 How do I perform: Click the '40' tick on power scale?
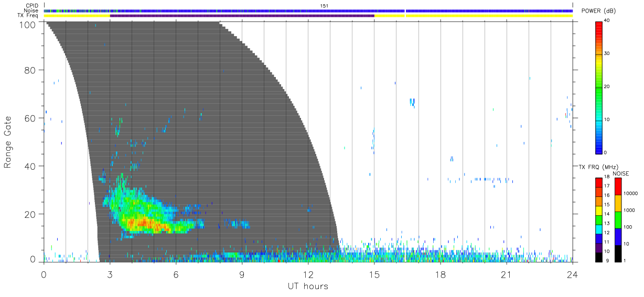(608, 20)
